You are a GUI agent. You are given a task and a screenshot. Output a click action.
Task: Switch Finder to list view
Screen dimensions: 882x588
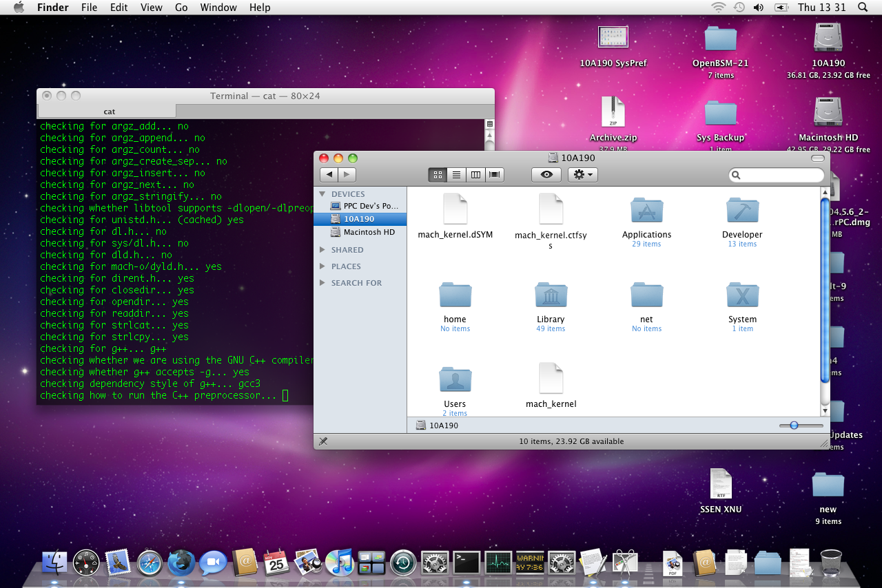456,175
